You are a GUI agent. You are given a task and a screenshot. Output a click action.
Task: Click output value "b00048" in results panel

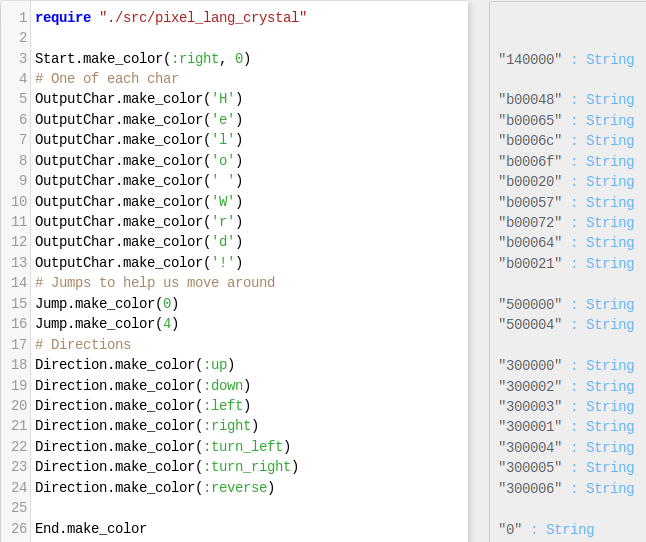click(x=530, y=100)
